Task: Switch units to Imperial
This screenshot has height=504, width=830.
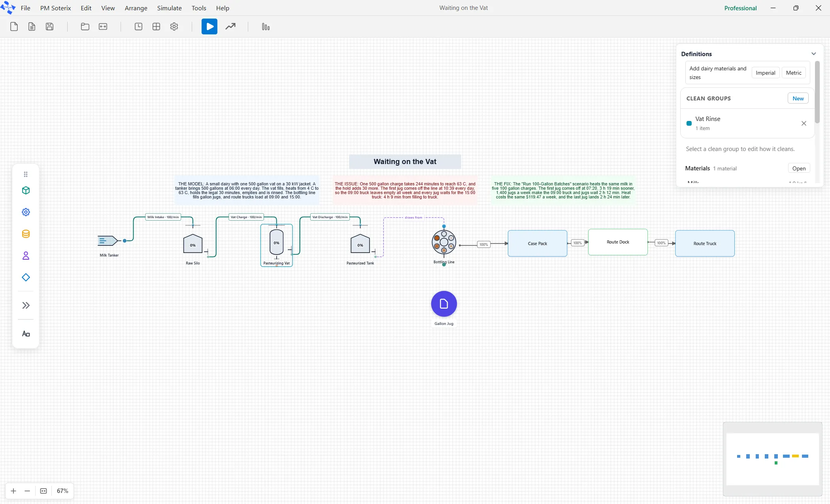Action: [766, 73]
